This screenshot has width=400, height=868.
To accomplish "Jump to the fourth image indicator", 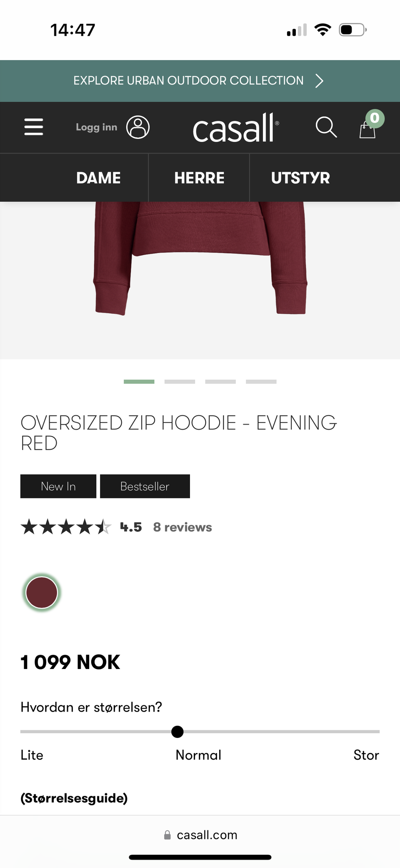I will [x=261, y=382].
